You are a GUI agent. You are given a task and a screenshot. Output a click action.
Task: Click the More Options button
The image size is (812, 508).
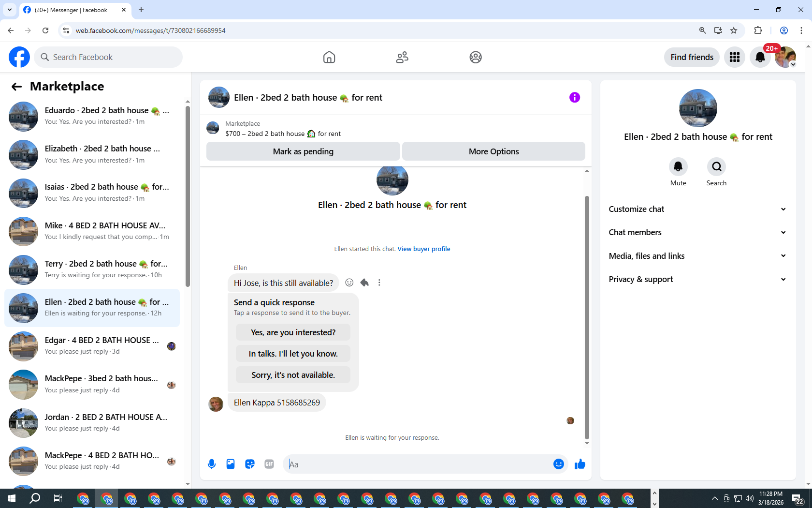[x=493, y=151]
